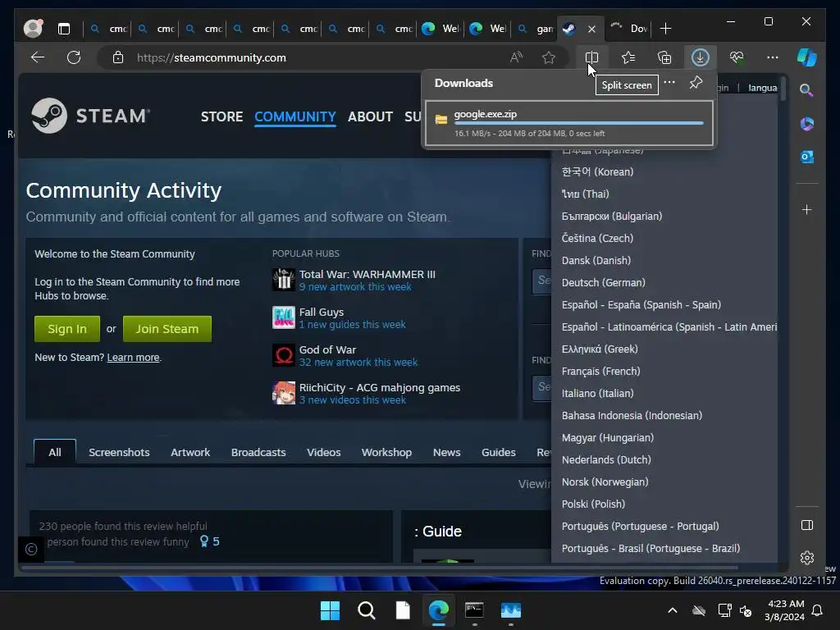Open the God of War hub
Viewport: 840px width, 630px height.
[327, 349]
